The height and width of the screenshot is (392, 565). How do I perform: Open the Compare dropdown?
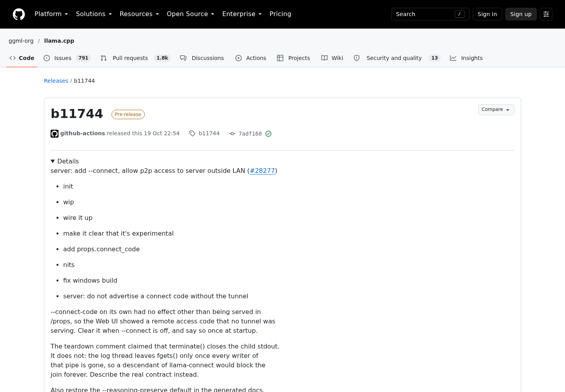[x=496, y=110]
